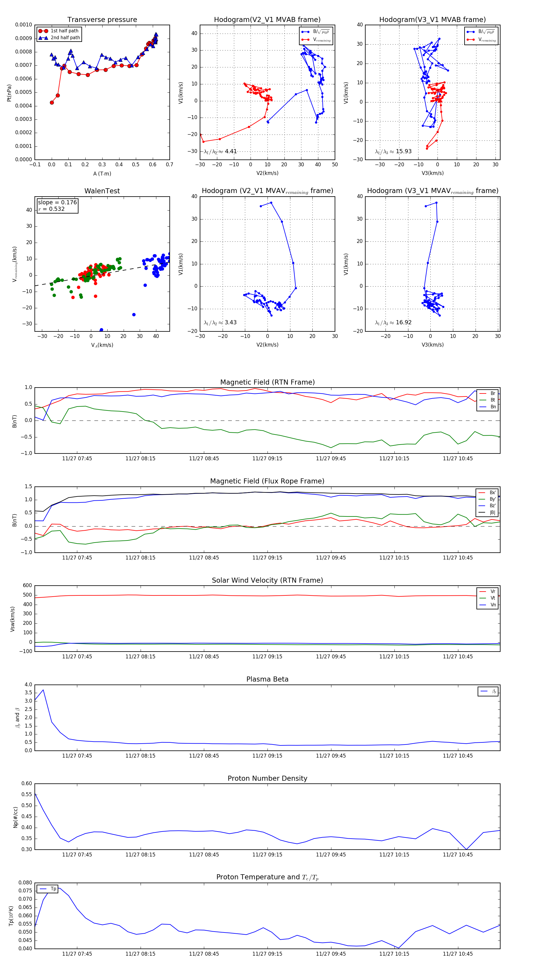Click the 'Transverse pressure' plot title
This screenshot has width=535, height=980.
coord(102,19)
